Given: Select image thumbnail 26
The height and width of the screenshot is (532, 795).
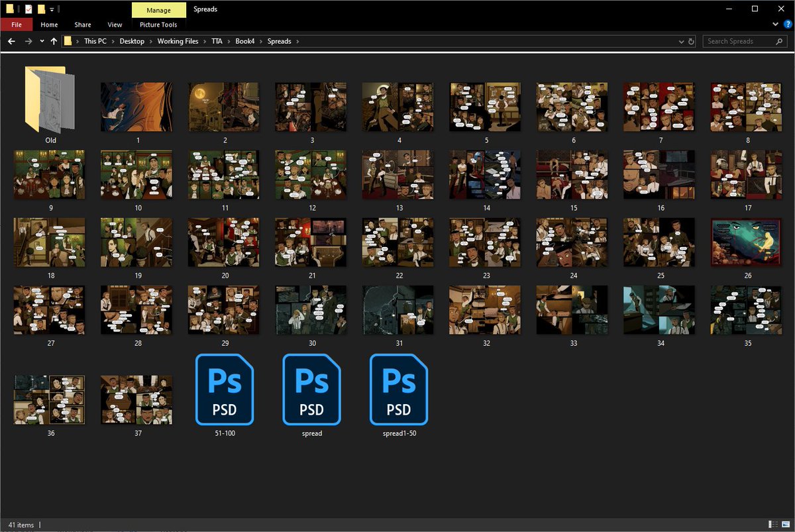Looking at the screenshot, I should [747, 242].
